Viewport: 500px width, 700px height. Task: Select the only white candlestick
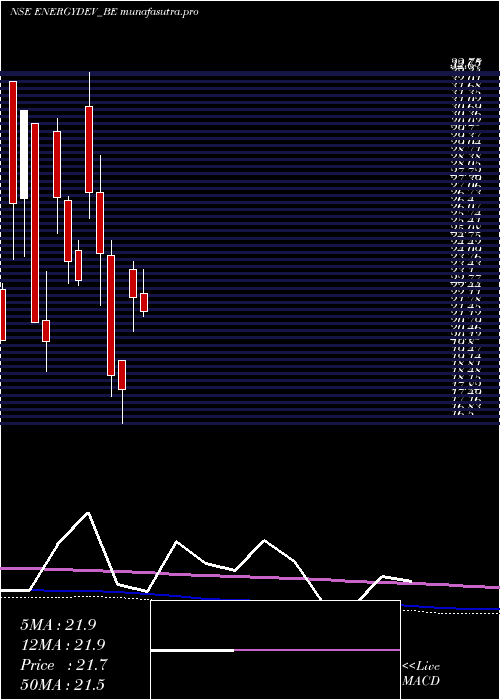(24, 154)
